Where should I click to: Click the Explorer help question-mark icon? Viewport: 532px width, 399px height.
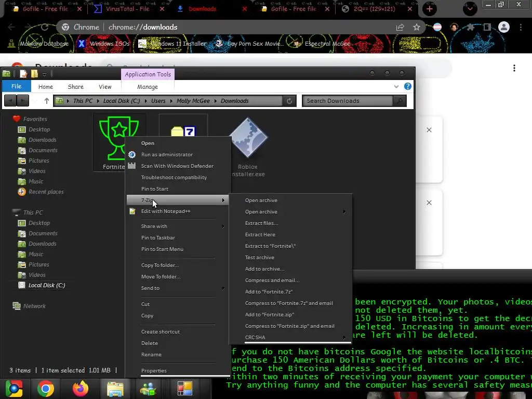[x=408, y=87]
